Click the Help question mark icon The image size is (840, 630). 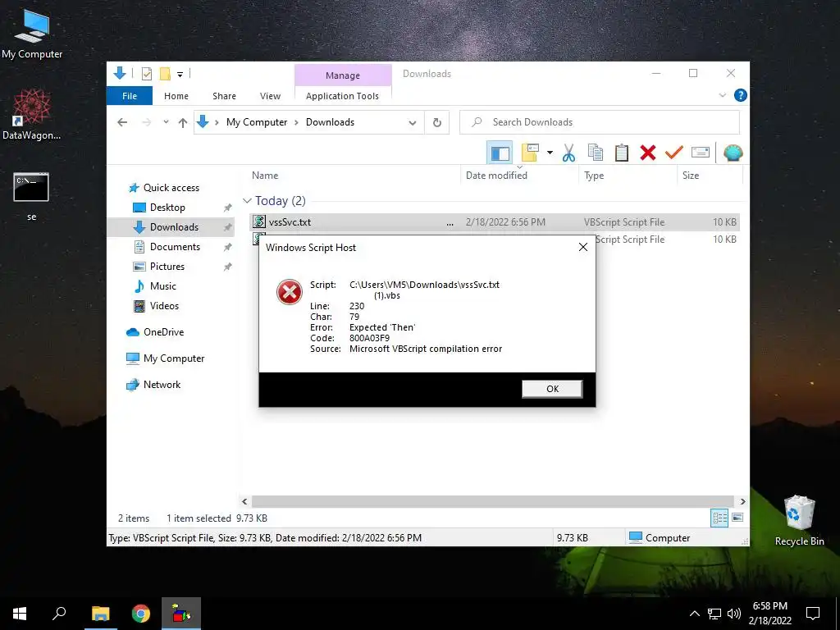741,95
